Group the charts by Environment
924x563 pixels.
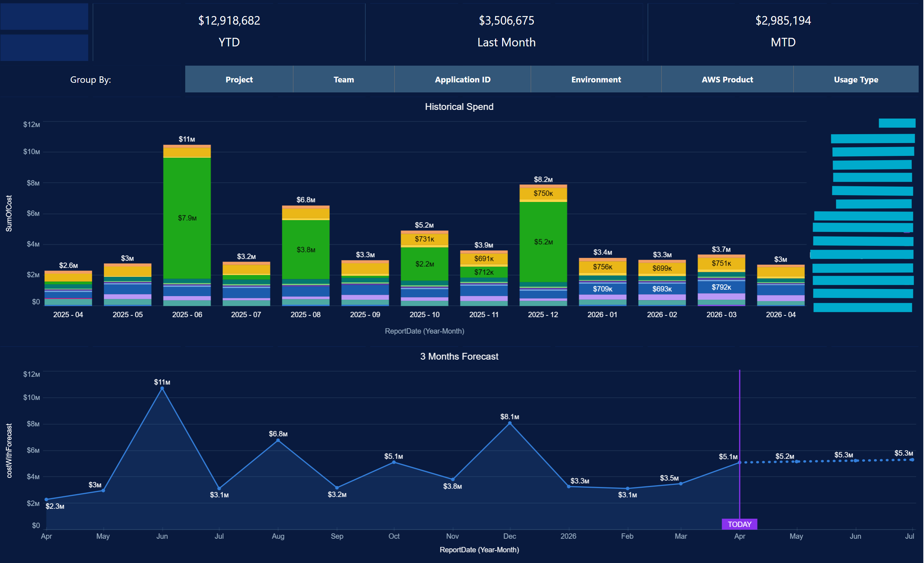[596, 80]
